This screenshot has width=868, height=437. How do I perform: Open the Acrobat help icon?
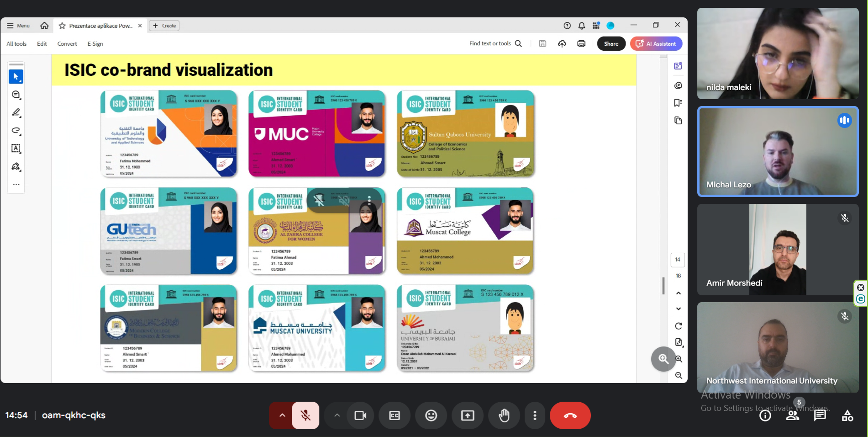[567, 26]
